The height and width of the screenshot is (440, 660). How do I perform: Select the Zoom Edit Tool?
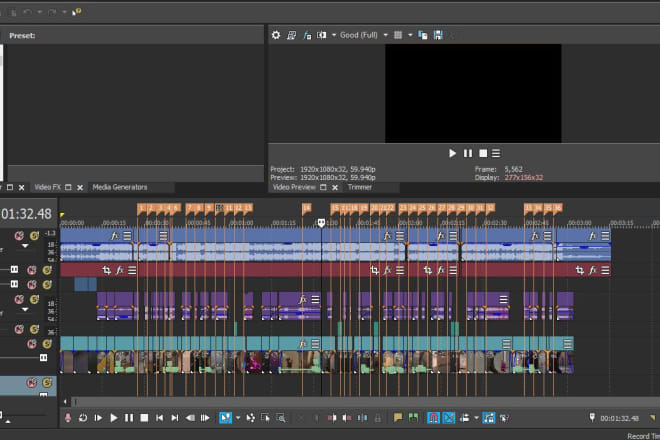281,418
